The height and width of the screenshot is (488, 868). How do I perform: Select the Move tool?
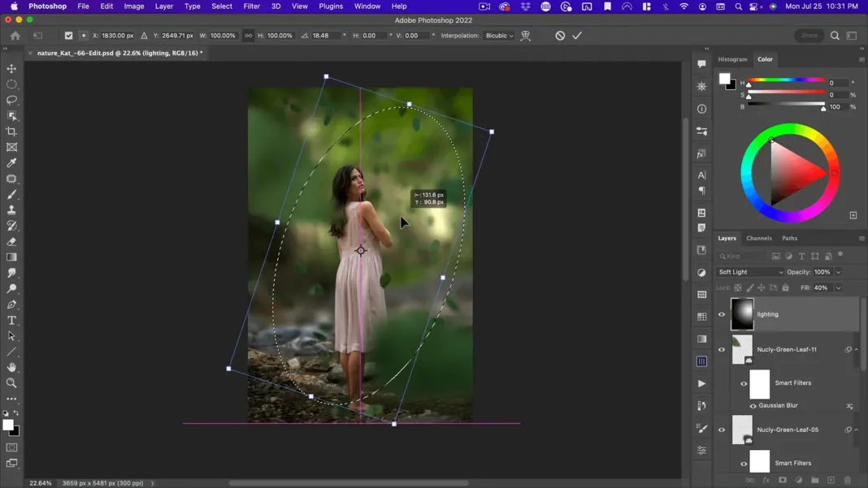coord(12,69)
